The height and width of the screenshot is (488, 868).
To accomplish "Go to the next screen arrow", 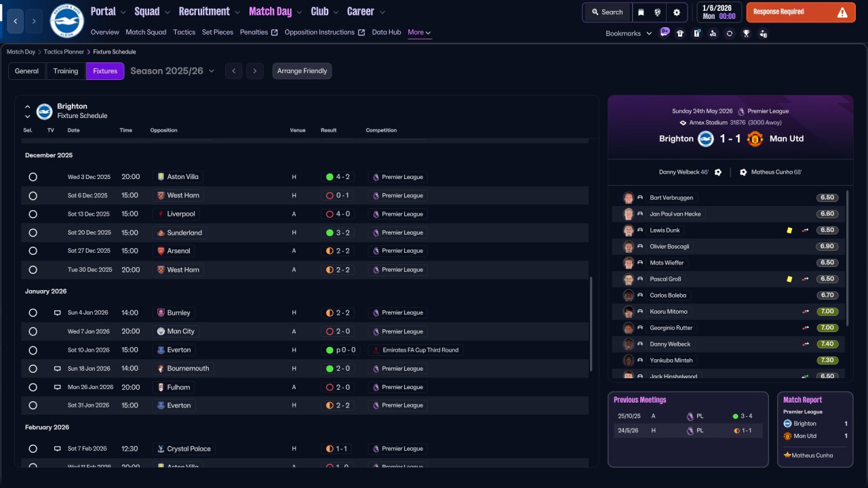I will pos(34,21).
